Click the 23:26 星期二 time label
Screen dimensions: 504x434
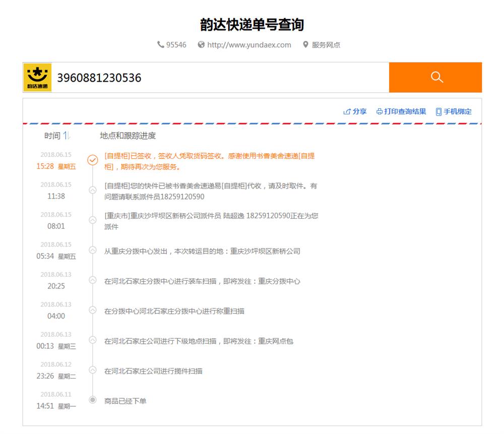(56, 376)
